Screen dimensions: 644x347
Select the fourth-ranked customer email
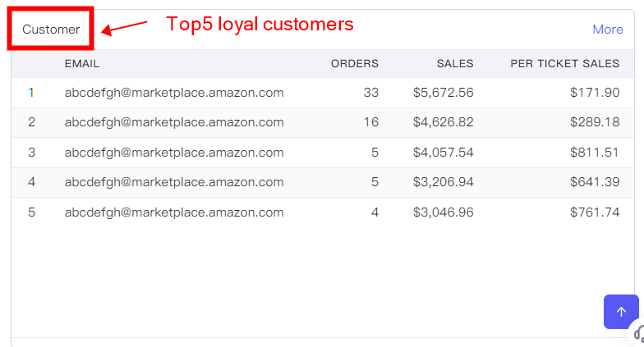[x=174, y=182]
